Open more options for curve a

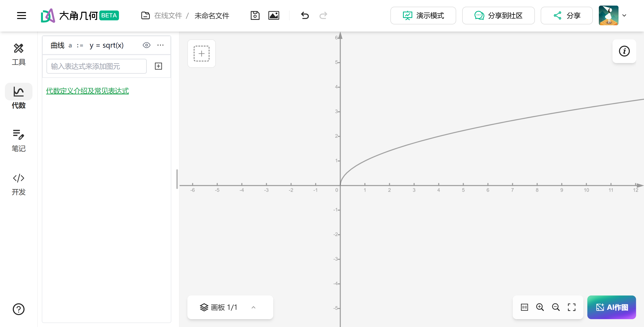click(161, 45)
